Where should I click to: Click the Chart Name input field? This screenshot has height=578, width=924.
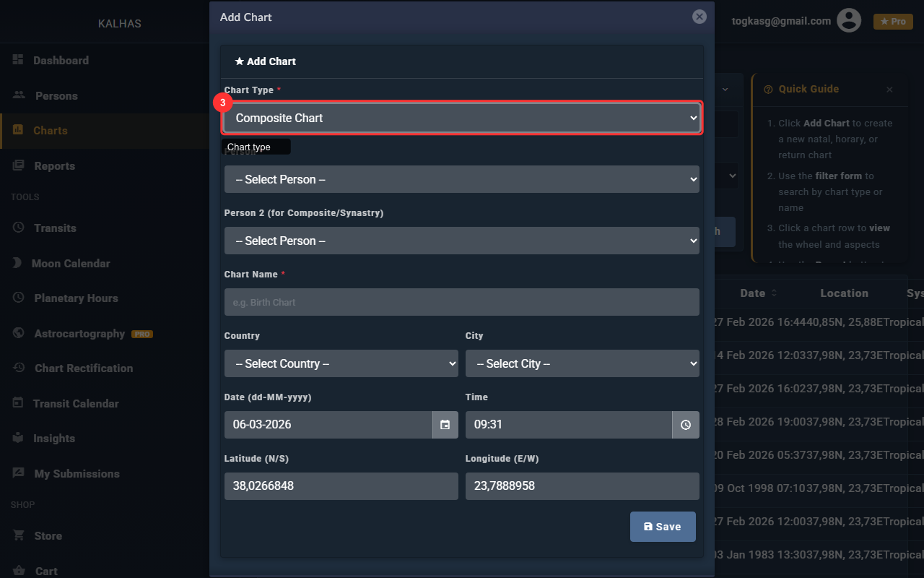click(x=462, y=302)
